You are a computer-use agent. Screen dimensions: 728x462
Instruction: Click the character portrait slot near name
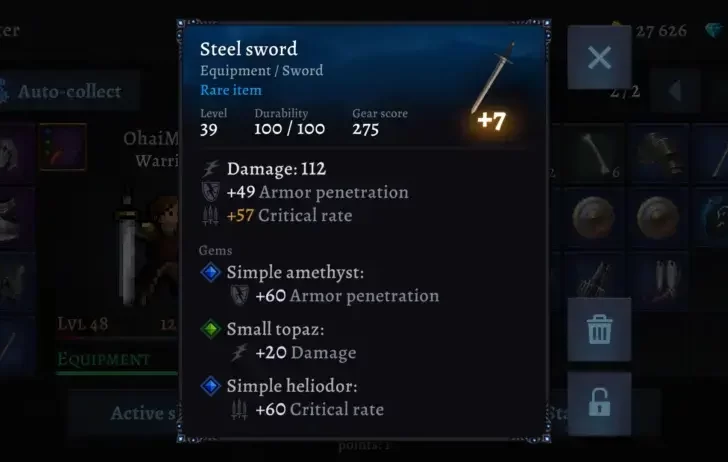(63, 147)
